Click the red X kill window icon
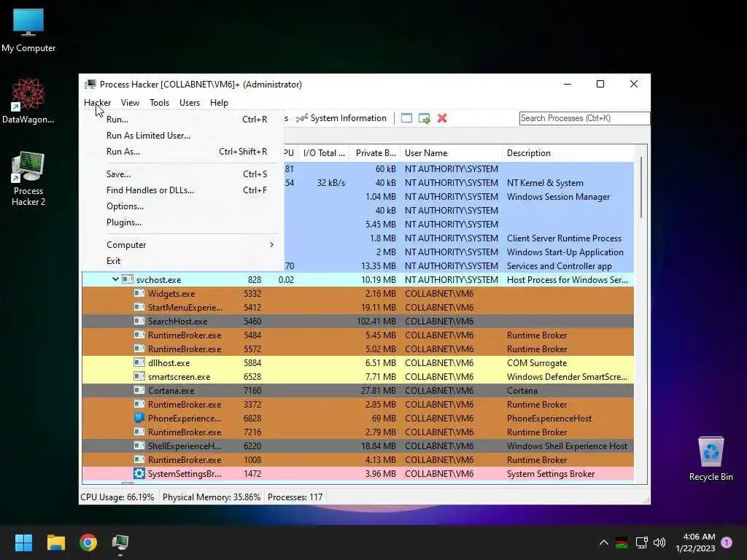This screenshot has height=560, width=747. click(442, 118)
